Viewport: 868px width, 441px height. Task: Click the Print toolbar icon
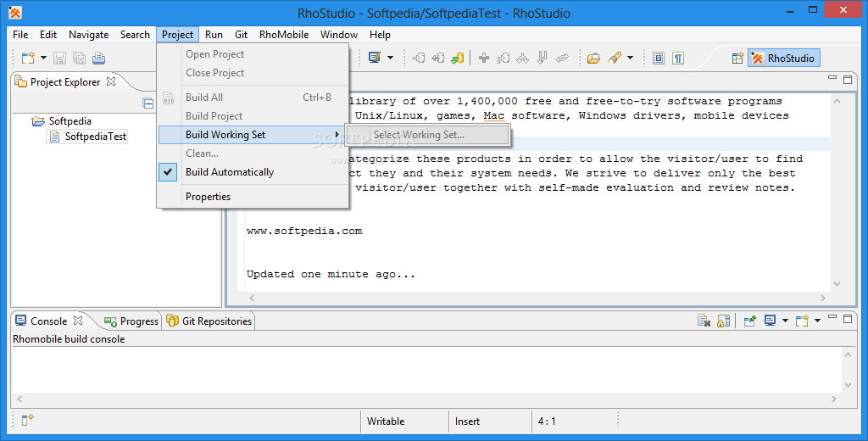coord(98,58)
